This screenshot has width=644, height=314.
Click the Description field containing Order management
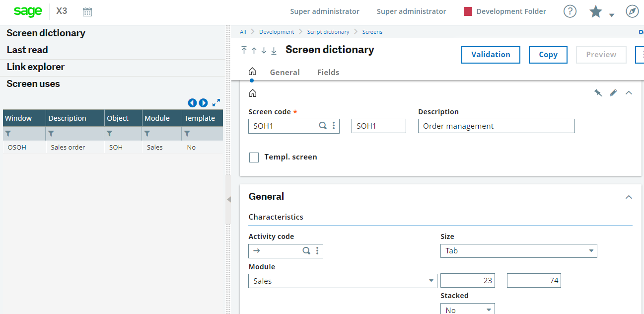(x=496, y=126)
